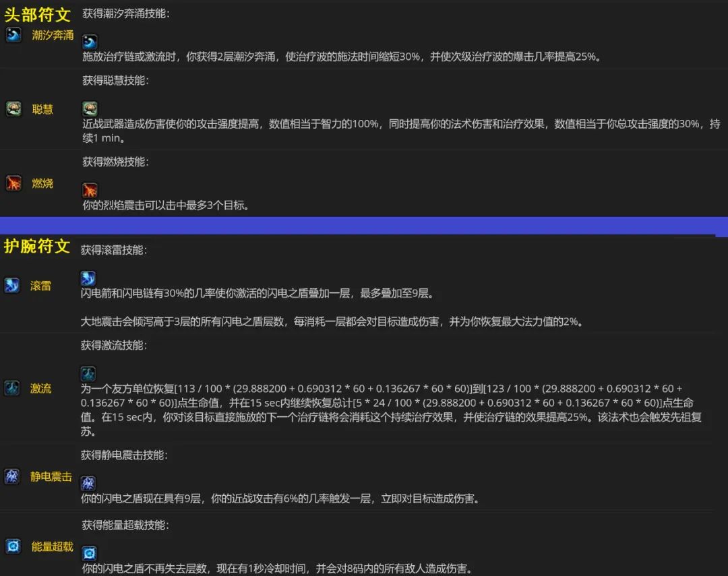The height and width of the screenshot is (576, 728).
Task: Click the 激流 rune icon beside its name
Action: point(11,387)
